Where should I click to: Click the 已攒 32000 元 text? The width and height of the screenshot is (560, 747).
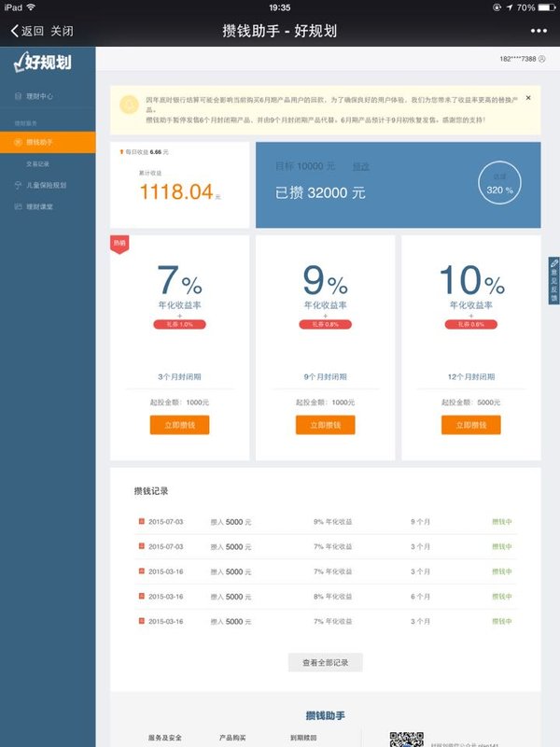[x=320, y=192]
